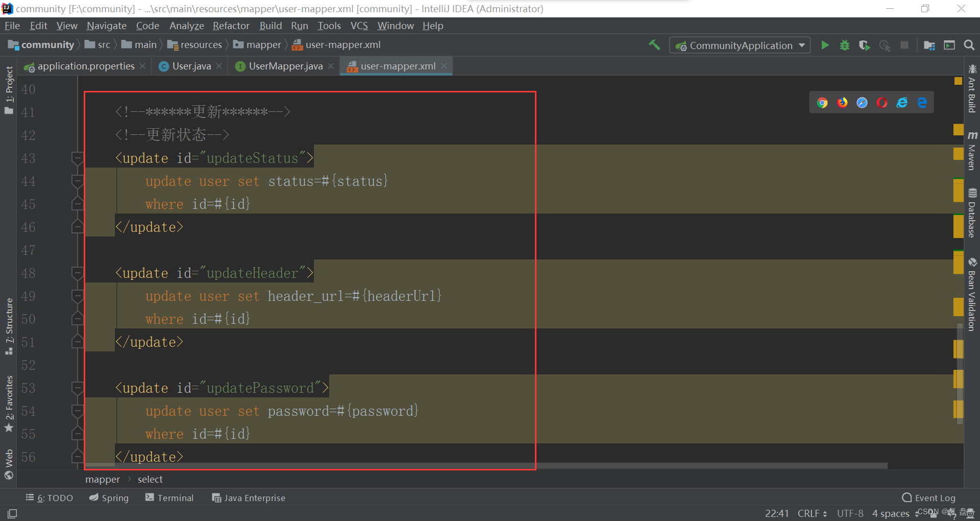This screenshot has width=980, height=521.
Task: Collapse the fold marker at line 44
Action: coord(77,181)
